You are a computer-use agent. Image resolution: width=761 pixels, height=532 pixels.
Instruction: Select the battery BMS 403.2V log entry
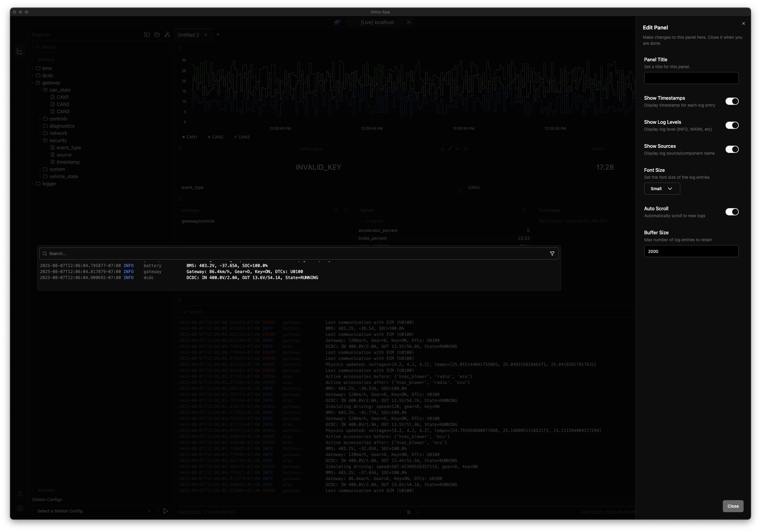(x=299, y=266)
